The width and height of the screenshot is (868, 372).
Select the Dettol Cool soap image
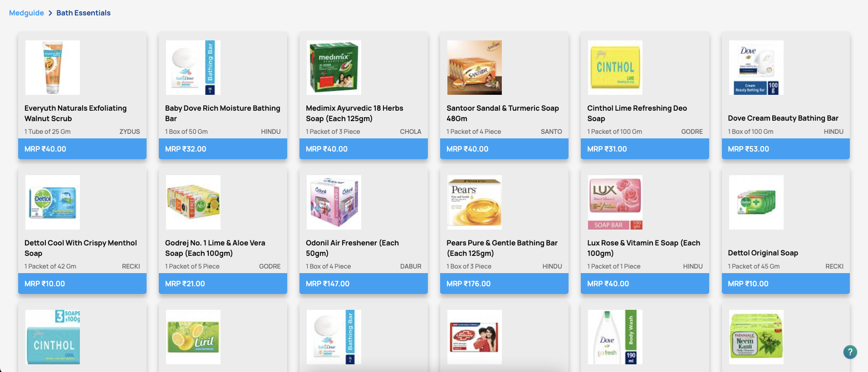pos(53,202)
